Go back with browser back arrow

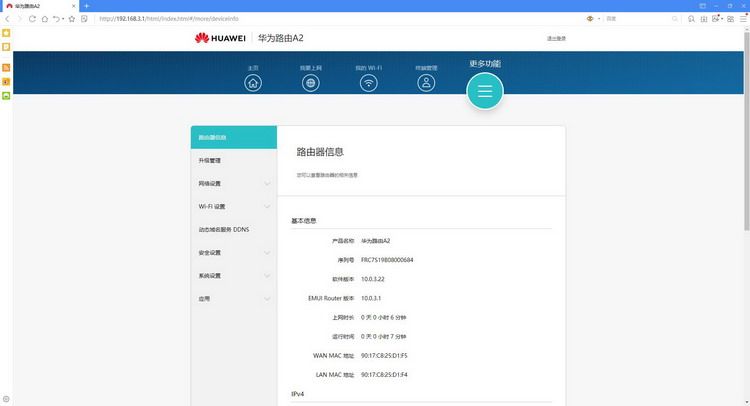[x=7, y=19]
